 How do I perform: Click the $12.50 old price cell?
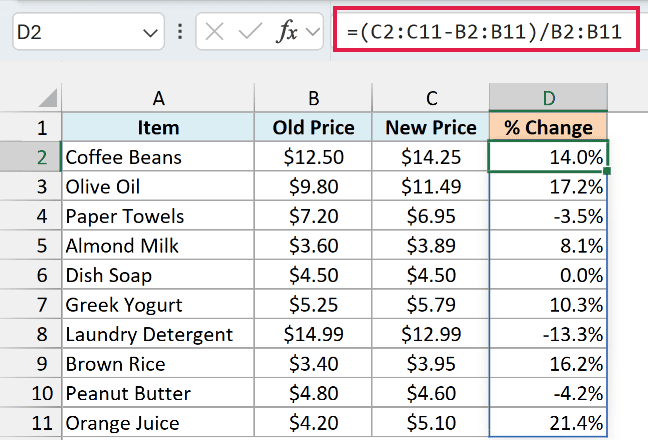tap(313, 157)
